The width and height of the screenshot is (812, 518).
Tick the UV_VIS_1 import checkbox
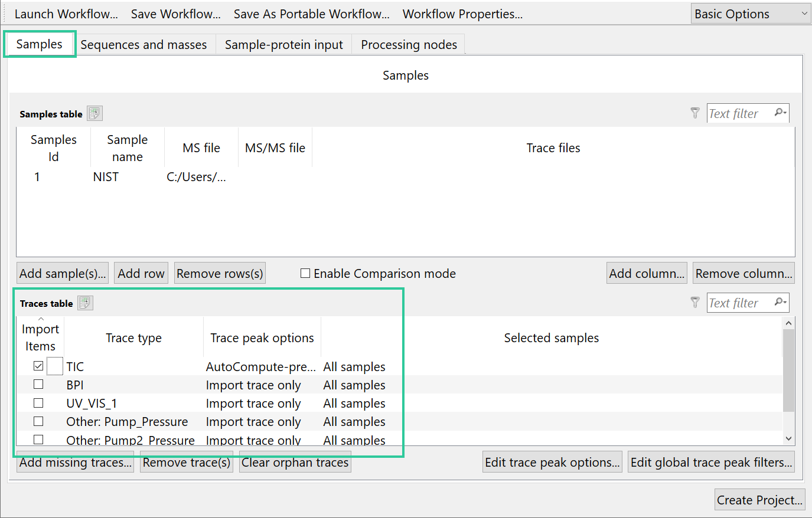pos(38,403)
